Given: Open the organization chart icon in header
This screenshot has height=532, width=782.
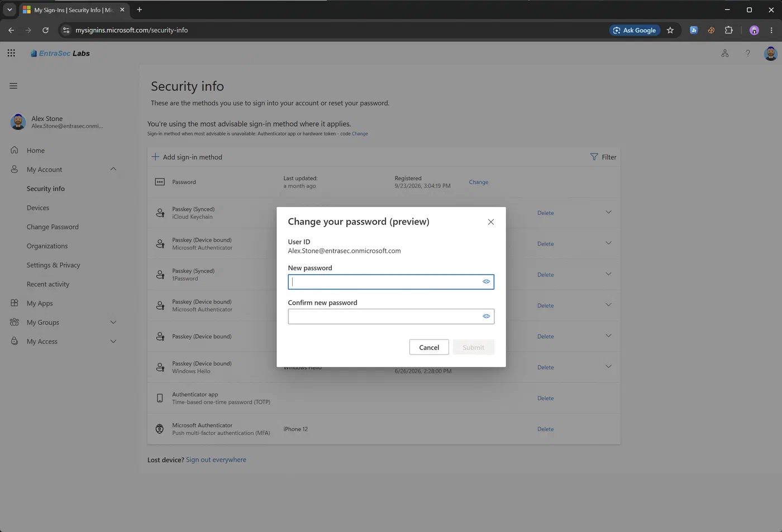Looking at the screenshot, I should point(725,54).
